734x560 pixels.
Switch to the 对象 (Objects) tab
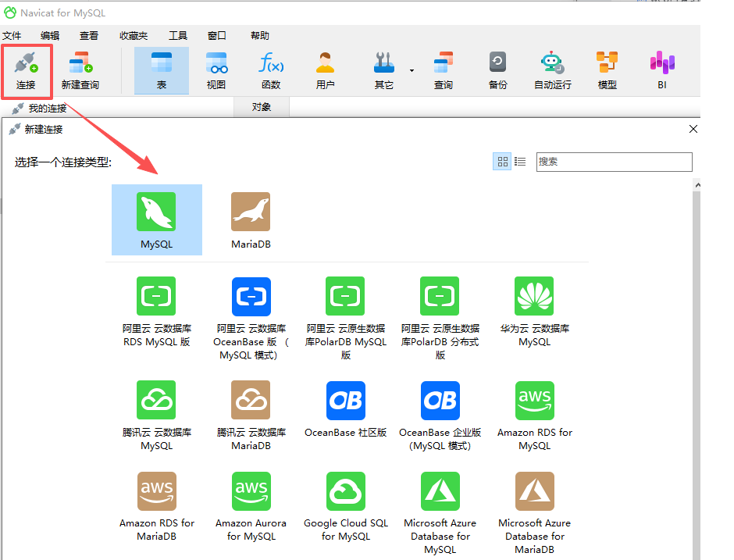pyautogui.click(x=262, y=107)
